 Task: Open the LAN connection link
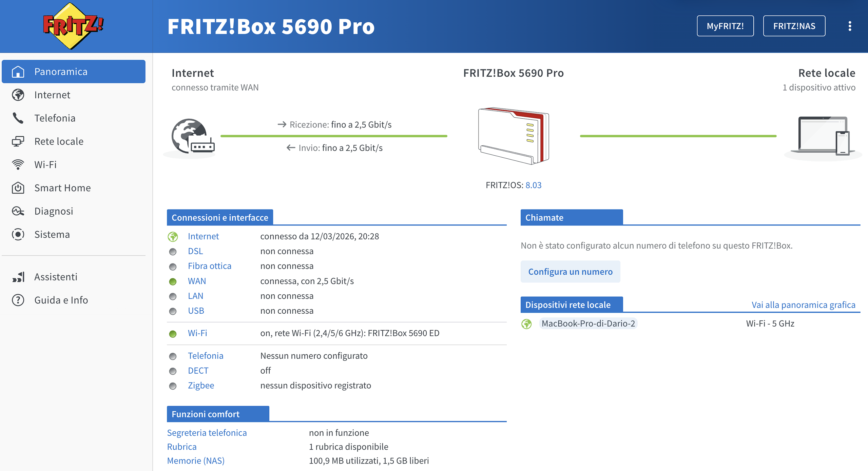pos(195,296)
